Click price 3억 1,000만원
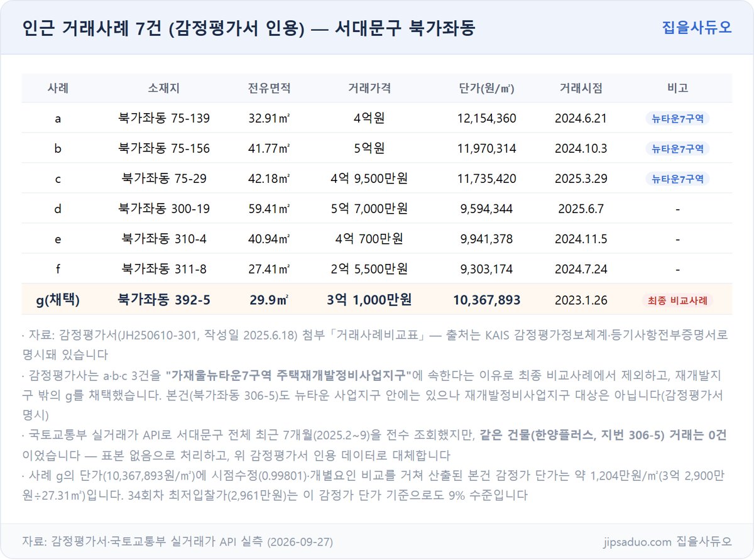 [369, 300]
